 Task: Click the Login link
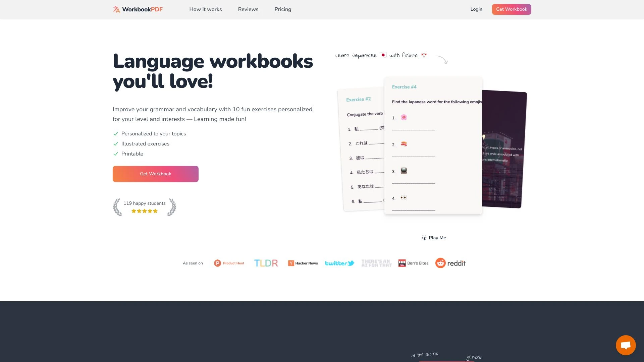(476, 9)
